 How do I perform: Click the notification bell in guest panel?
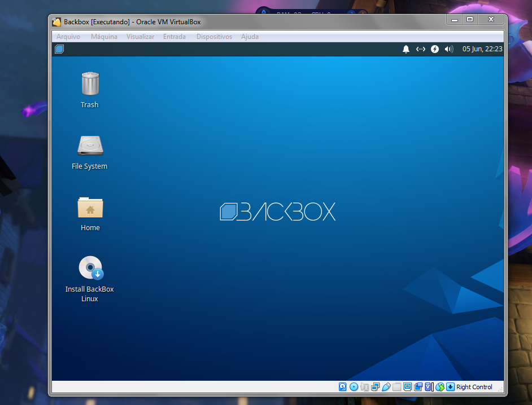pyautogui.click(x=406, y=49)
